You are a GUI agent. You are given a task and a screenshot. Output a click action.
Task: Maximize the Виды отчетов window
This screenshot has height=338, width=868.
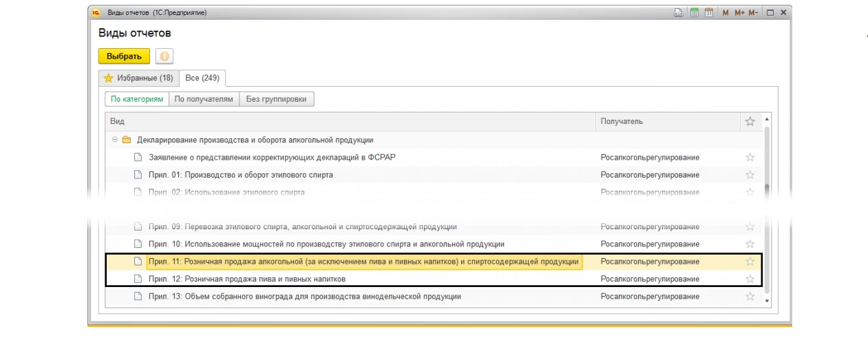(770, 12)
